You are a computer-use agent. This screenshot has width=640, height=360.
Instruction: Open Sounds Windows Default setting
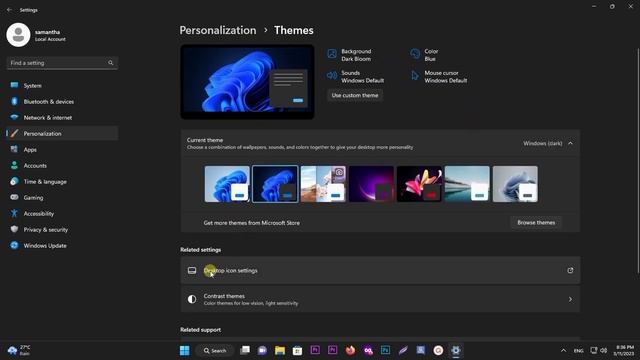click(356, 77)
